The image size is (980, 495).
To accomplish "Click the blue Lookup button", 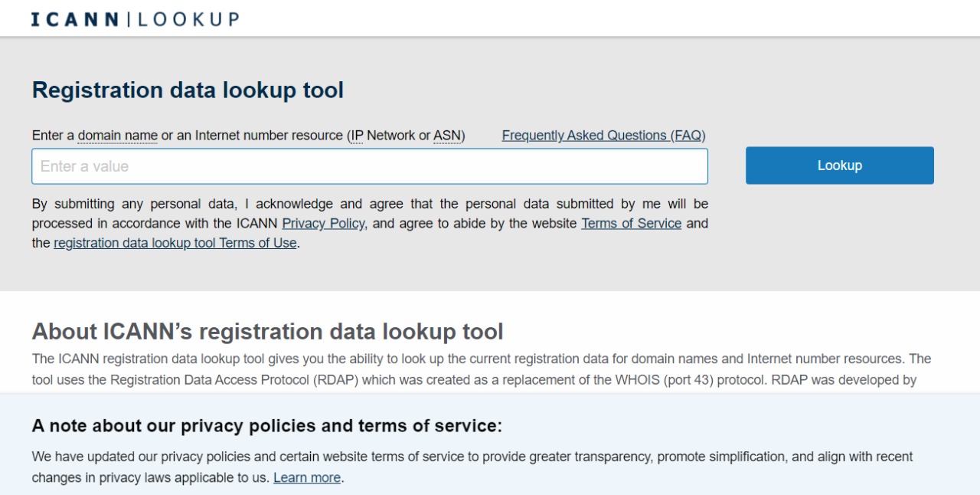I will (x=840, y=166).
